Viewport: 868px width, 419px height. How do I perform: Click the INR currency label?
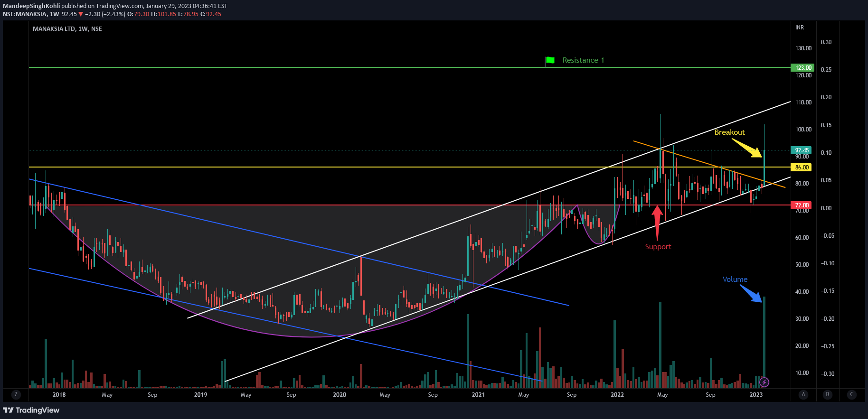coord(800,28)
